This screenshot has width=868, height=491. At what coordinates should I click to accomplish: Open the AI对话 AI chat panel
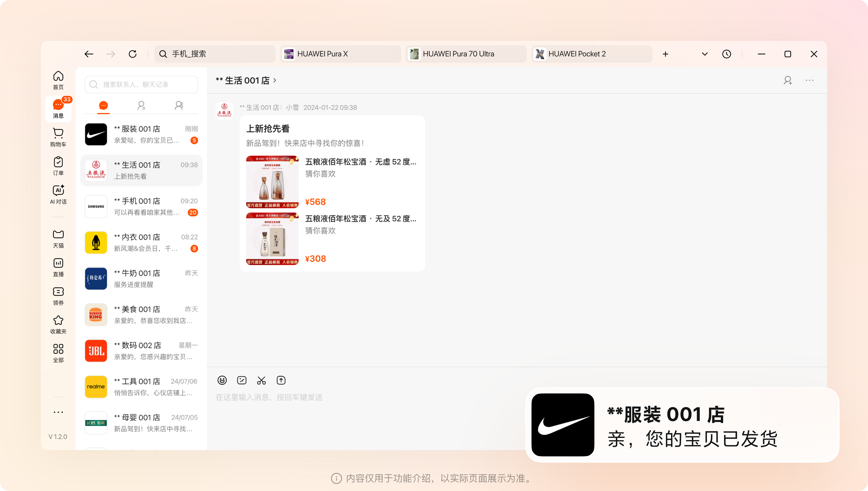(x=58, y=194)
